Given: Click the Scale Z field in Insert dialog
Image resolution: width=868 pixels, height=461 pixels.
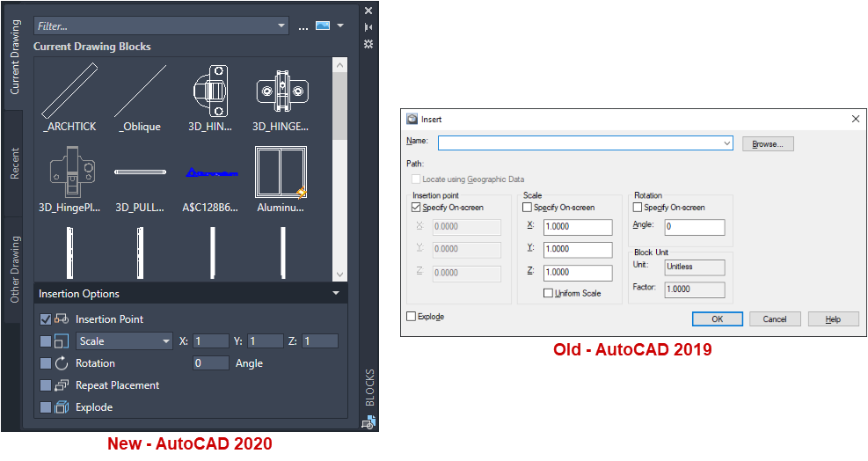Looking at the screenshot, I should (578, 273).
